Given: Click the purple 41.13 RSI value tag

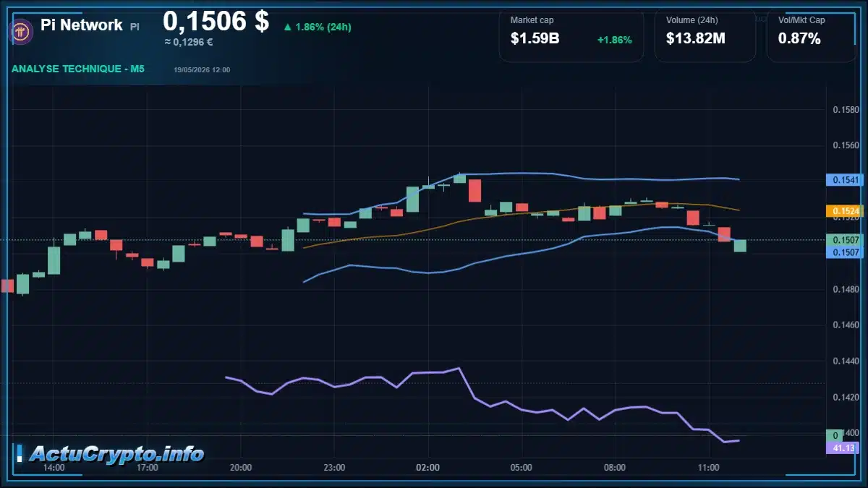Looking at the screenshot, I should [x=843, y=448].
